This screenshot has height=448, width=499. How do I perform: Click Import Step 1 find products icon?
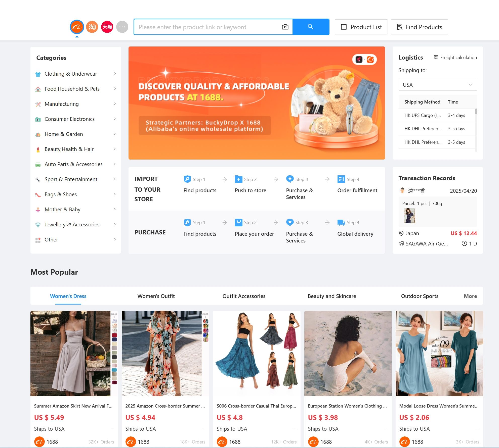(x=187, y=179)
